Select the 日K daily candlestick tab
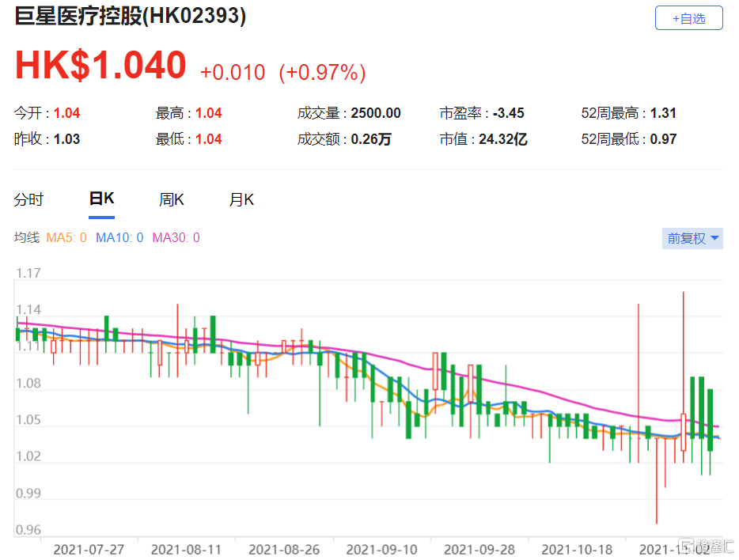 click(100, 199)
